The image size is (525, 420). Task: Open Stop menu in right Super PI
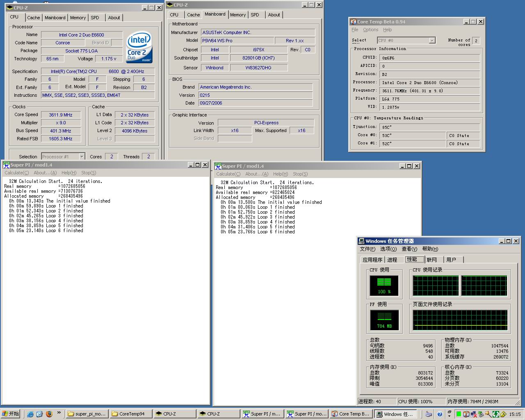point(300,174)
